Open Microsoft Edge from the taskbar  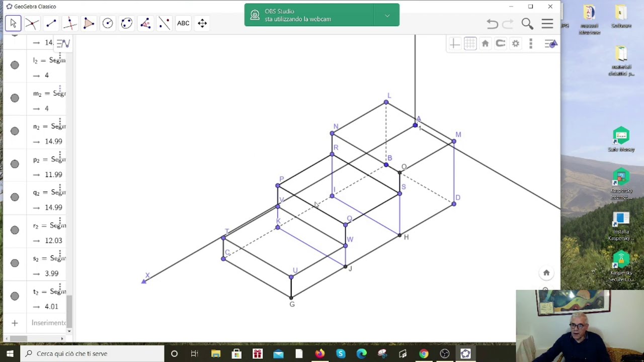(361, 353)
